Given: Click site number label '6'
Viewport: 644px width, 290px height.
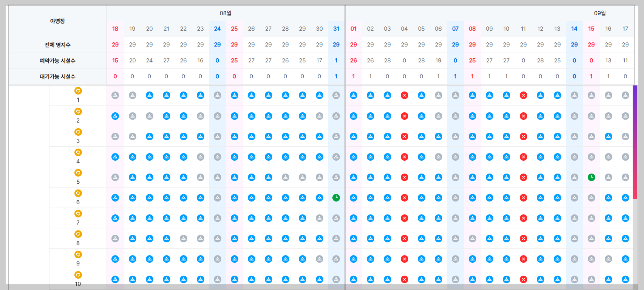Looking at the screenshot, I should [78, 202].
